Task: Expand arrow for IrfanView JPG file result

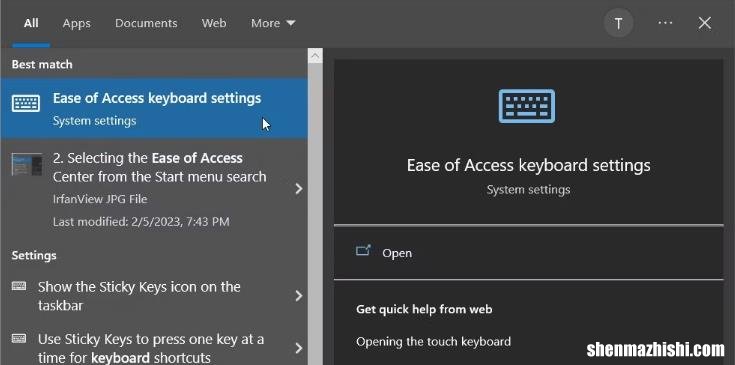Action: point(299,189)
